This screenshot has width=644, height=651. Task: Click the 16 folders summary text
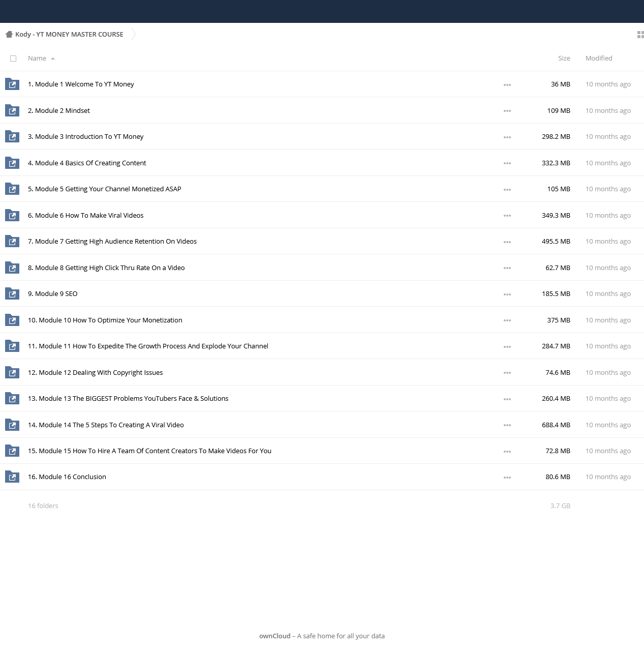click(x=43, y=506)
